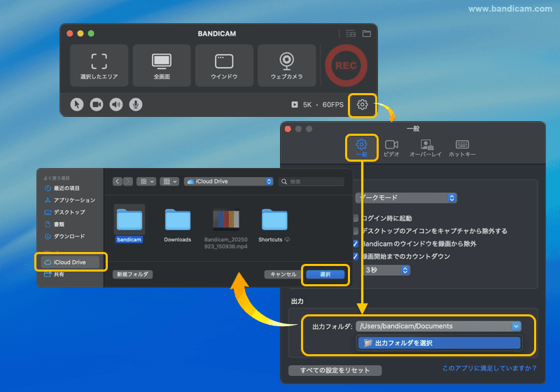Select the 選択したエリア recording mode

[x=99, y=66]
